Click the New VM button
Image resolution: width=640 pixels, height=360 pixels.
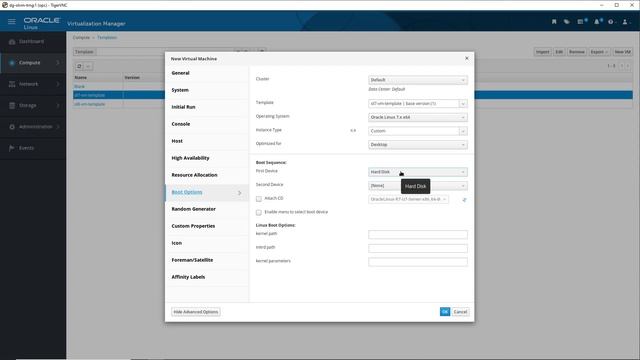click(622, 52)
